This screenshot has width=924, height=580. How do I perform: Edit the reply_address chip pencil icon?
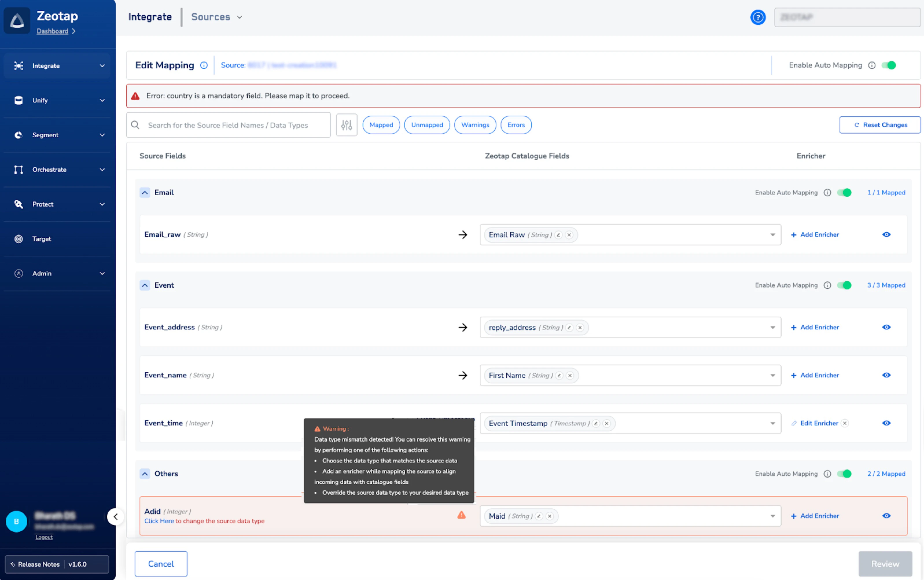569,328
